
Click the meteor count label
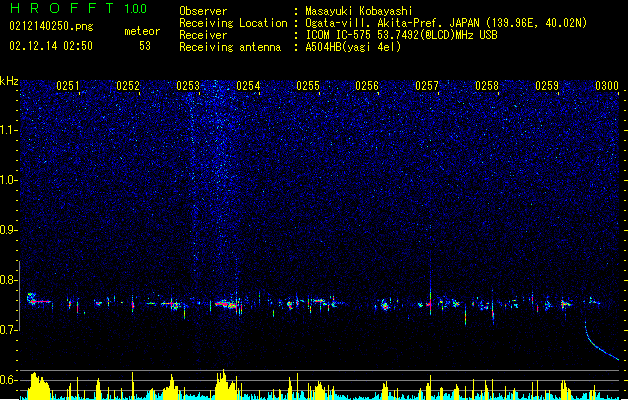(x=142, y=31)
